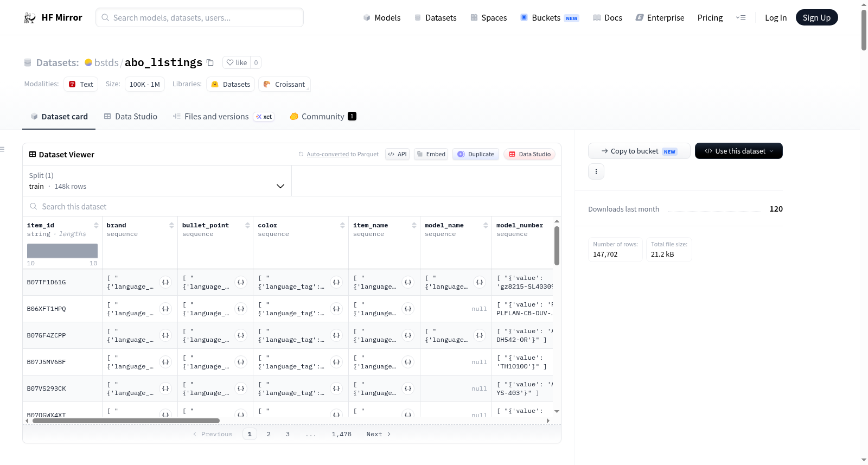Click the table vertical scrollbar
The image size is (868, 465).
pos(557,246)
